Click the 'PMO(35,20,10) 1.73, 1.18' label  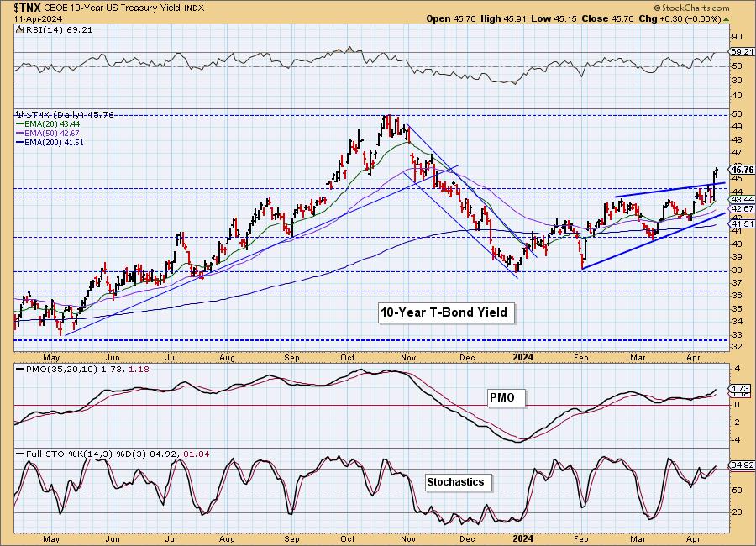87,369
